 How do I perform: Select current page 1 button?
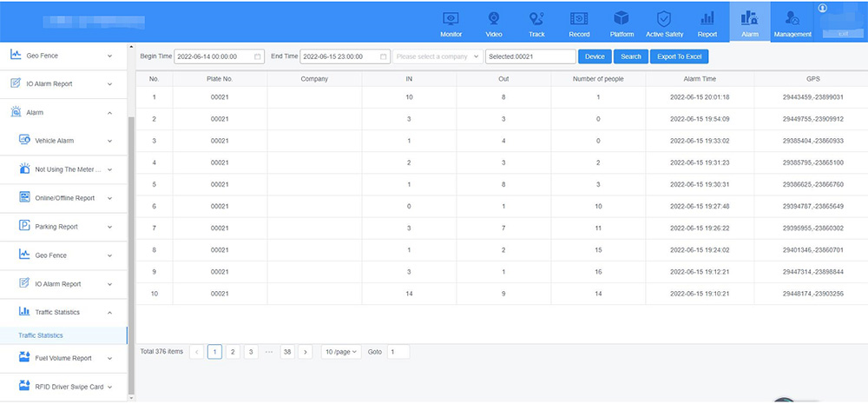[x=214, y=352]
